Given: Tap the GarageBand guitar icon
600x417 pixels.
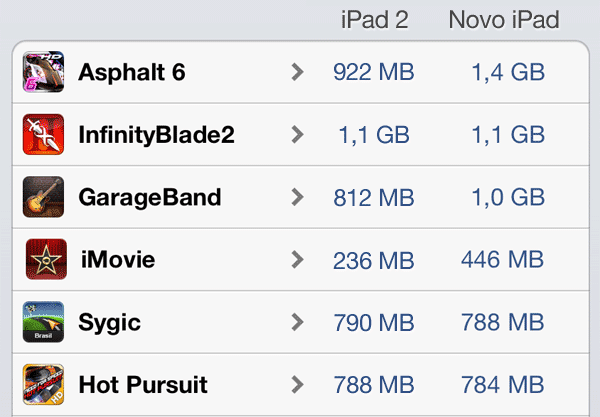Looking at the screenshot, I should pos(43,197).
